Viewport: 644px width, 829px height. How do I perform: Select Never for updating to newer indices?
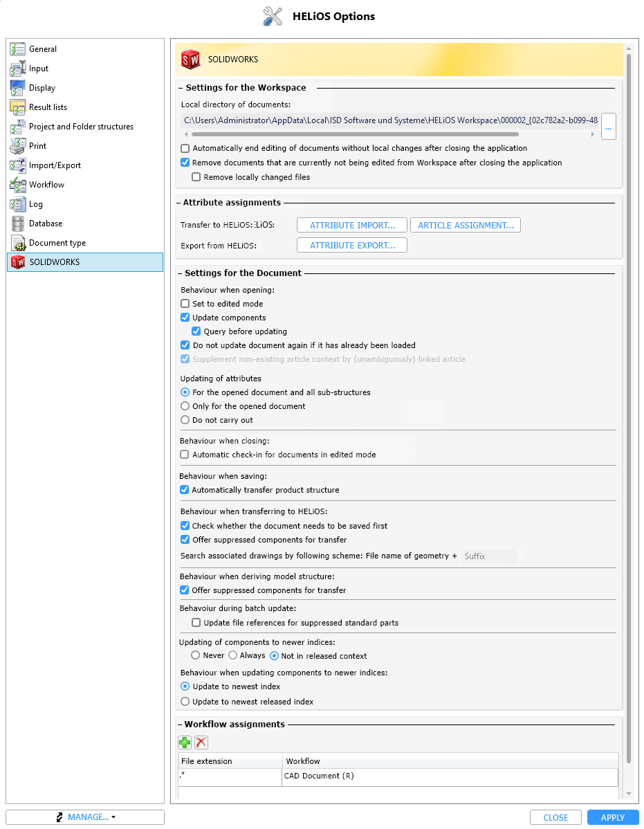196,655
